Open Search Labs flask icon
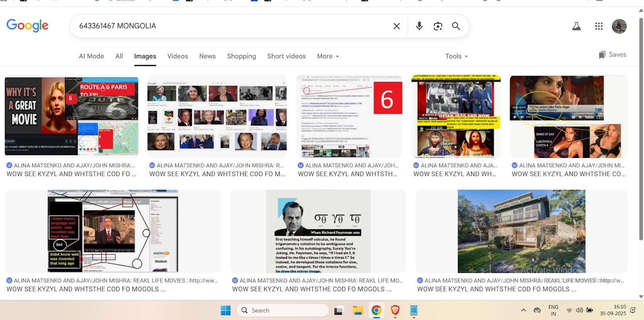644x320 pixels. tap(576, 27)
